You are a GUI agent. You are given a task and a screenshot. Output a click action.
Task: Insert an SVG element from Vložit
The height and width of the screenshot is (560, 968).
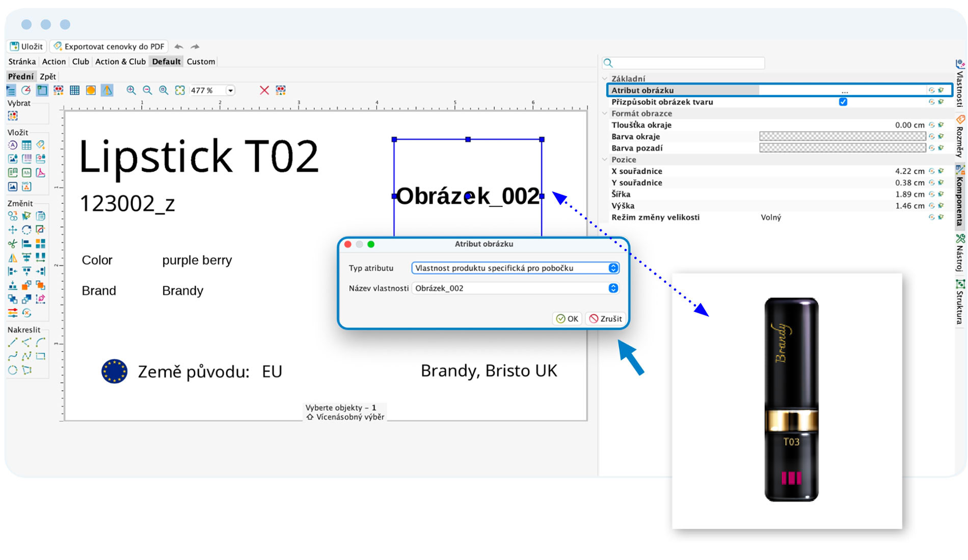[x=26, y=186]
